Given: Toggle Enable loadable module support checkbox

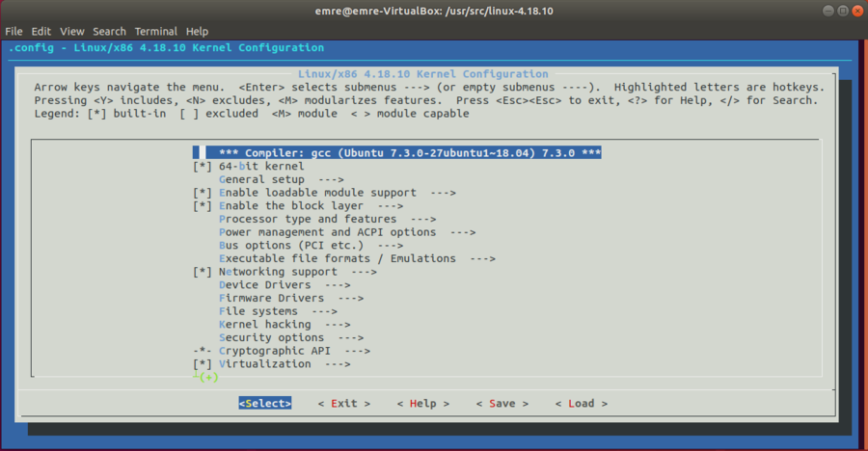Looking at the screenshot, I should 203,193.
